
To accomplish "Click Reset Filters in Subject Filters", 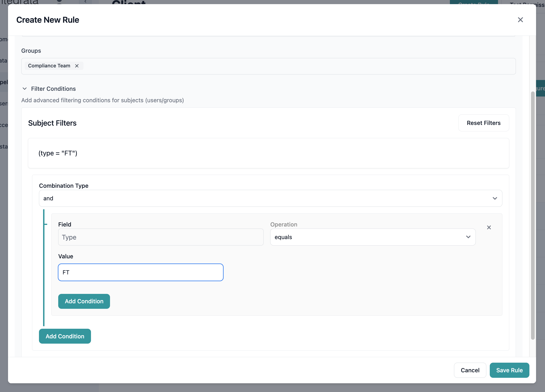I will pos(484,123).
